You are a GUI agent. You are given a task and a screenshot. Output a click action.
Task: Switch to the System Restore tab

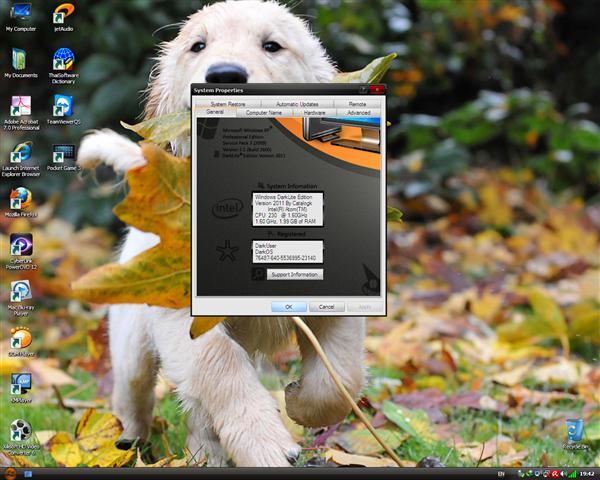coord(228,104)
